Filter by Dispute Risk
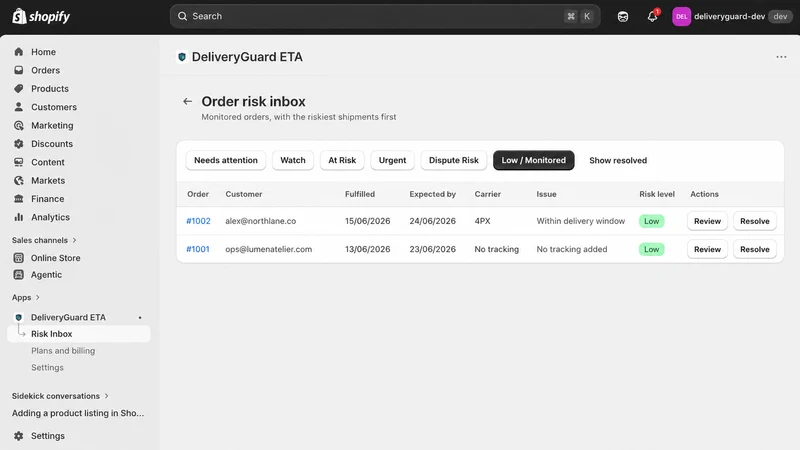 (x=454, y=160)
